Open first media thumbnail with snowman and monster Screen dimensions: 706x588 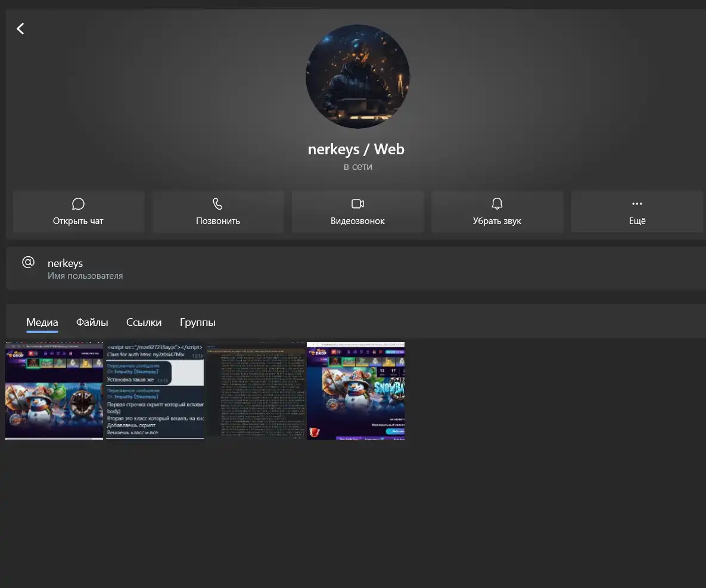[x=54, y=391]
